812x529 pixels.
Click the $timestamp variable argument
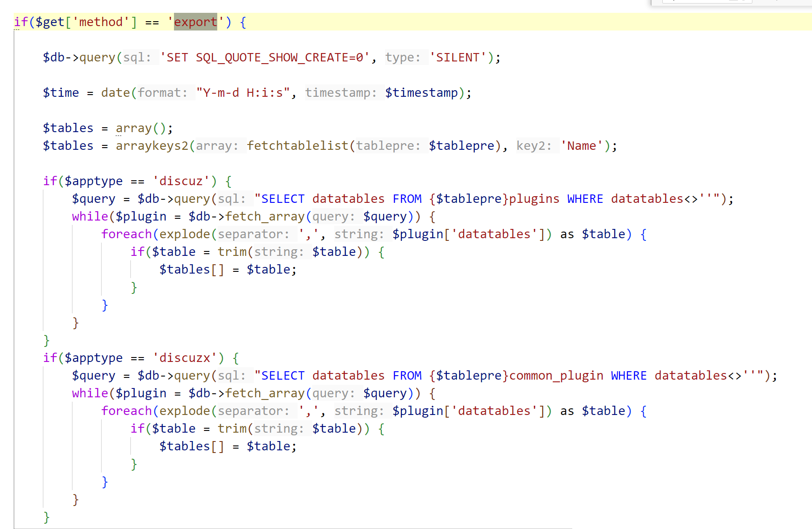421,93
